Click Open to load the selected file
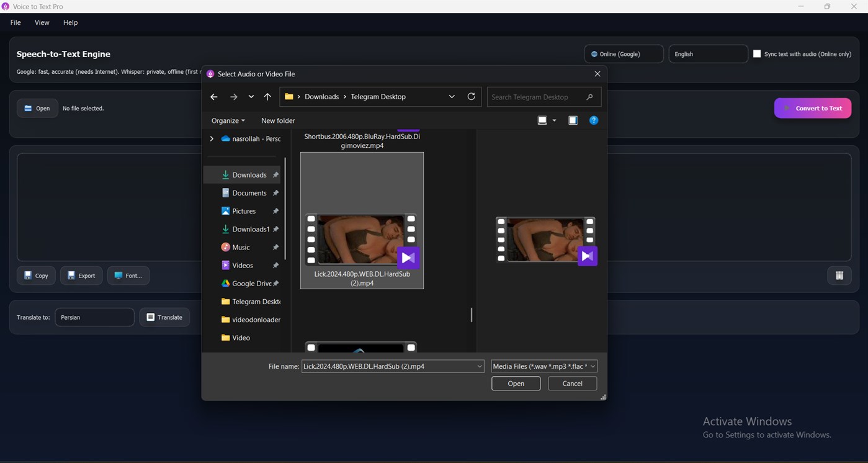 515,383
